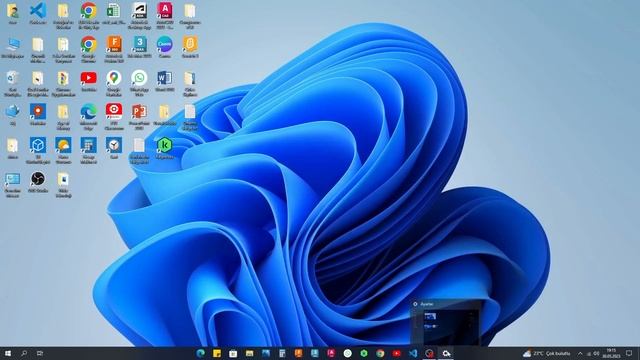Click the Settings gear in the taskbar
The width and height of the screenshot is (640, 360).
point(446,353)
